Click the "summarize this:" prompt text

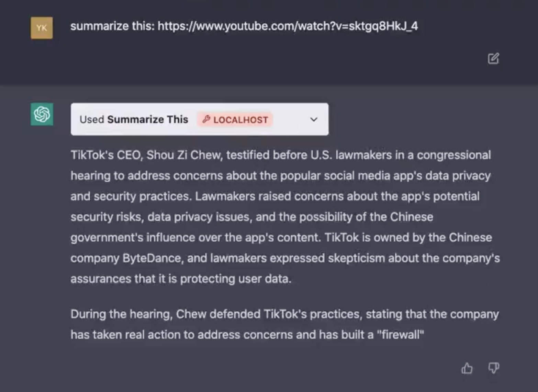coord(112,26)
